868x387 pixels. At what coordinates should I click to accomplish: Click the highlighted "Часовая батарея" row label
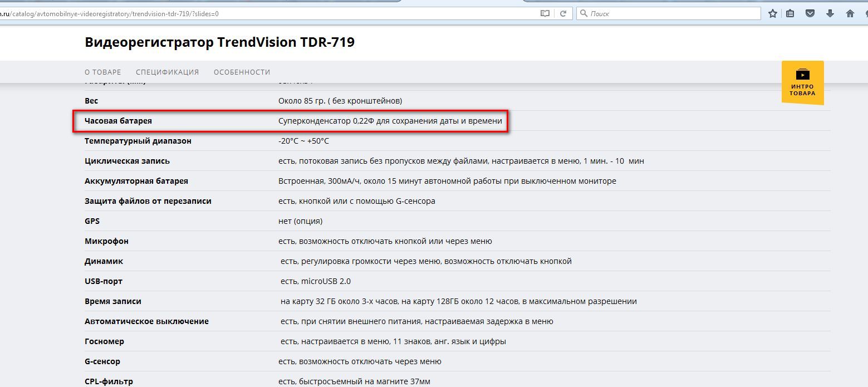118,121
